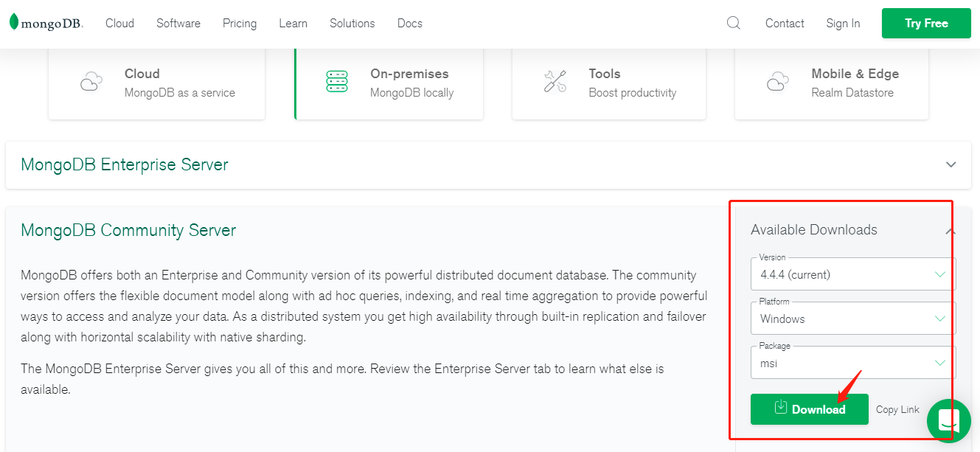Open the chat bubble widget
This screenshot has width=980, height=452.
coord(948,421)
